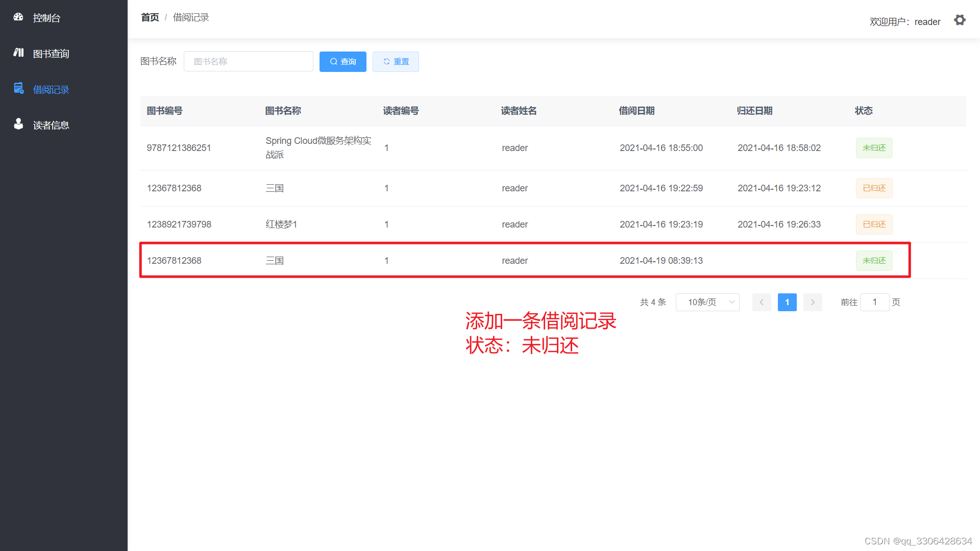The image size is (980, 551).
Task: Click the 共 4 条 total count
Action: [653, 302]
